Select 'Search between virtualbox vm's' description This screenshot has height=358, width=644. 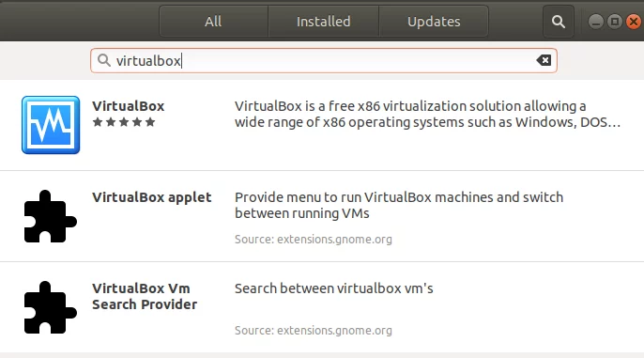pyautogui.click(x=334, y=288)
